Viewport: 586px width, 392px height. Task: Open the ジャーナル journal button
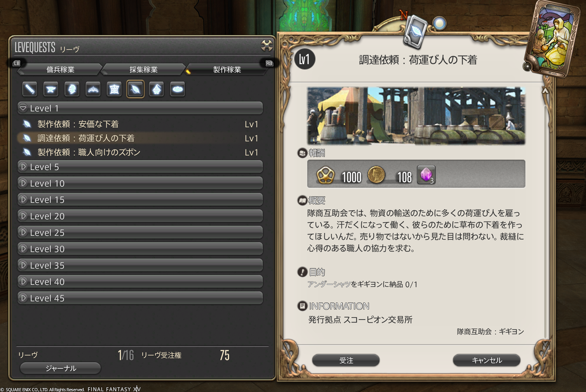point(61,368)
